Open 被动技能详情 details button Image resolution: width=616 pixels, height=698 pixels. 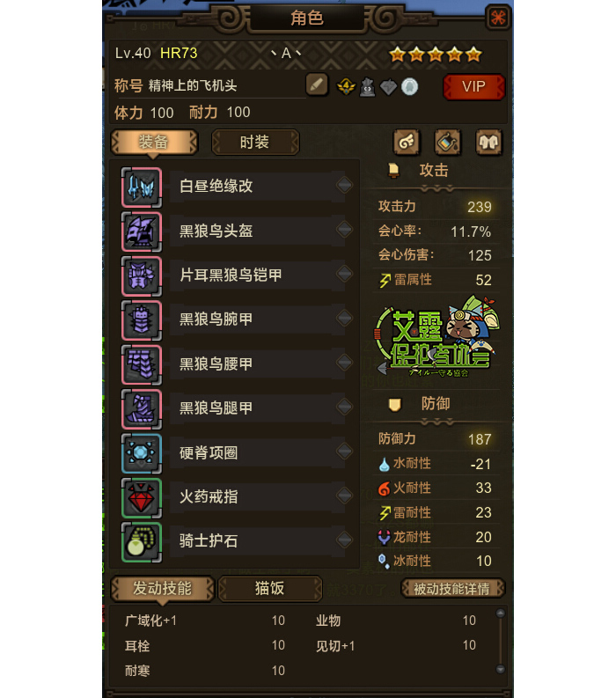pyautogui.click(x=452, y=589)
